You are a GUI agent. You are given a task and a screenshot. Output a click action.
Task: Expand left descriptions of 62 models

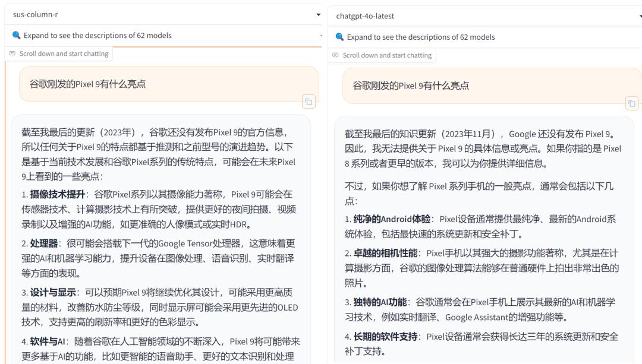97,36
